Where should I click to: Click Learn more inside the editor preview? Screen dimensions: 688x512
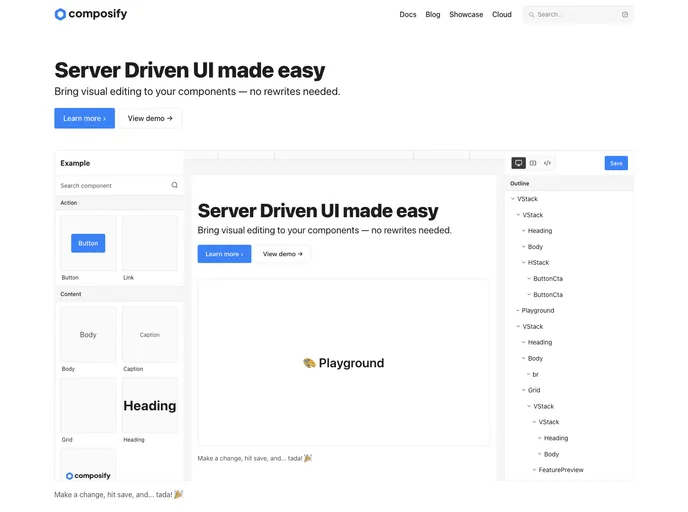pos(224,254)
